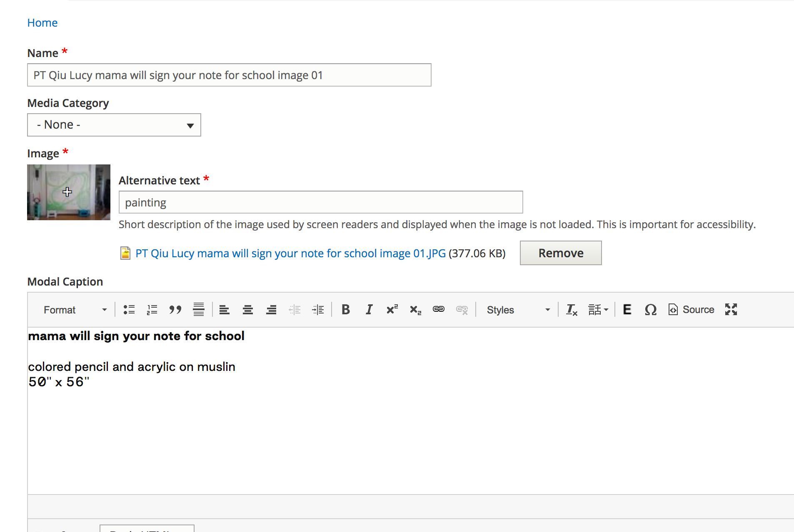
Task: Justify the caption text
Action: [199, 310]
